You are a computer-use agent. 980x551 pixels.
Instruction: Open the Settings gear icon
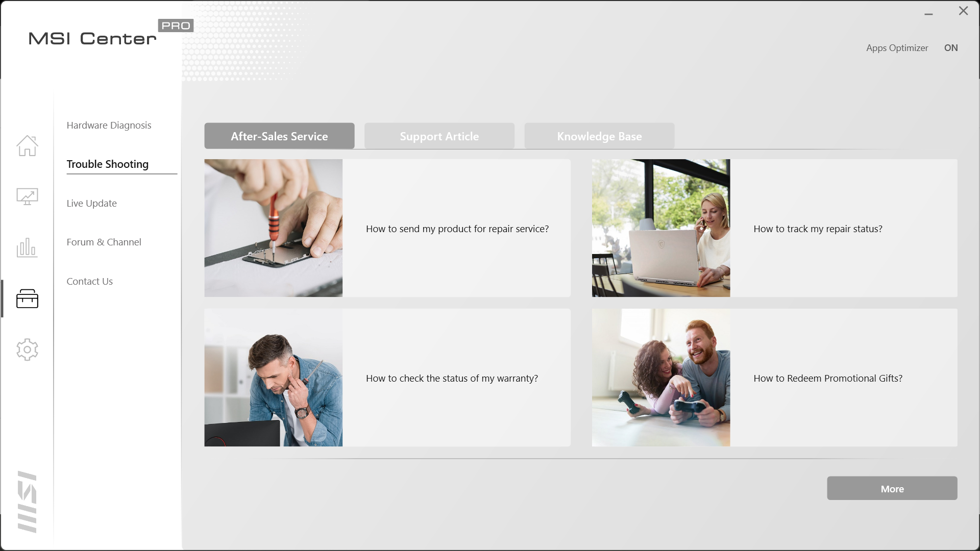click(27, 349)
